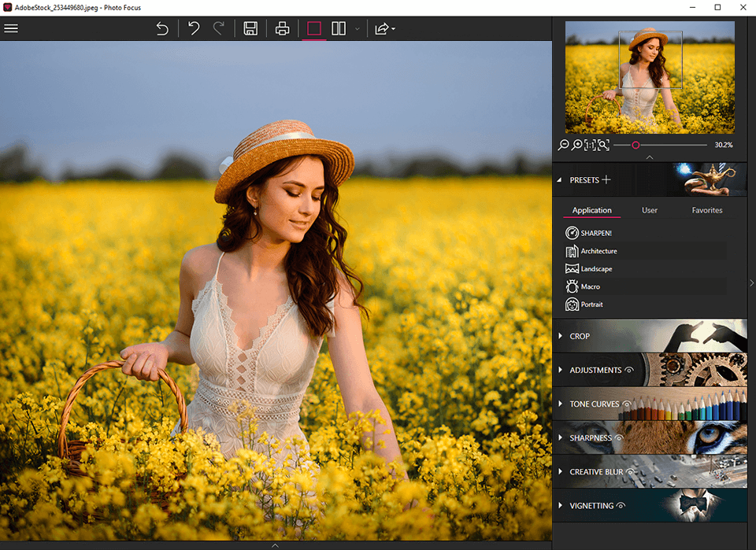Click the revert to original arrow icon

[162, 29]
